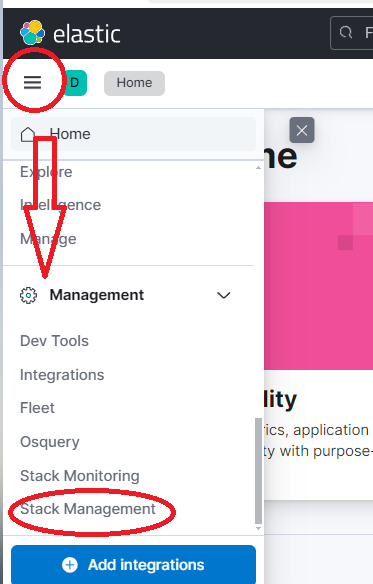The image size is (373, 584).
Task: Open Fleet page
Action: tap(37, 408)
